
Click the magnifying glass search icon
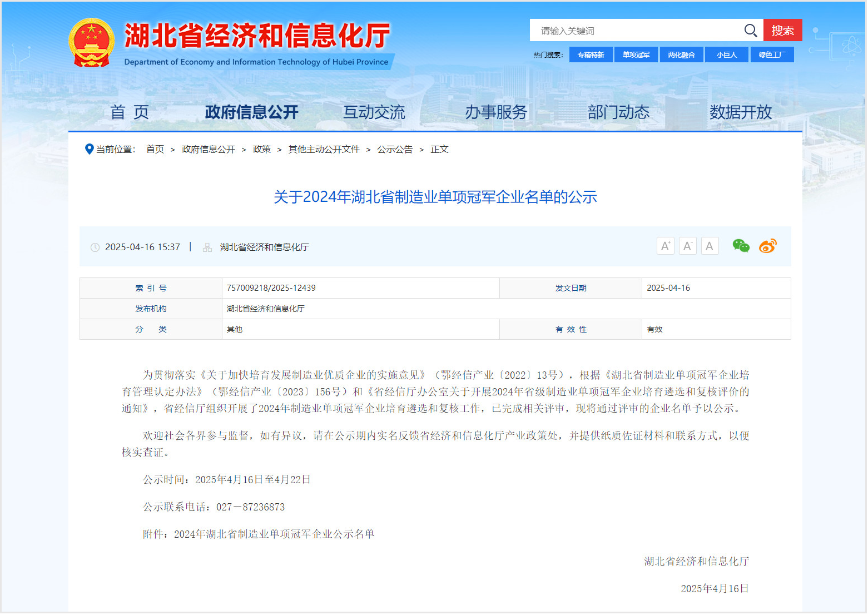coord(750,31)
